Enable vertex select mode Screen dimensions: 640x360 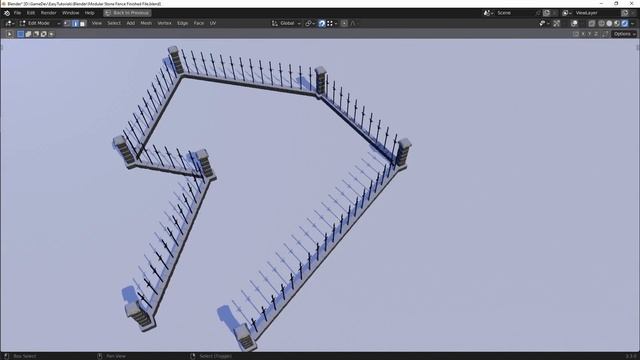tap(67, 23)
